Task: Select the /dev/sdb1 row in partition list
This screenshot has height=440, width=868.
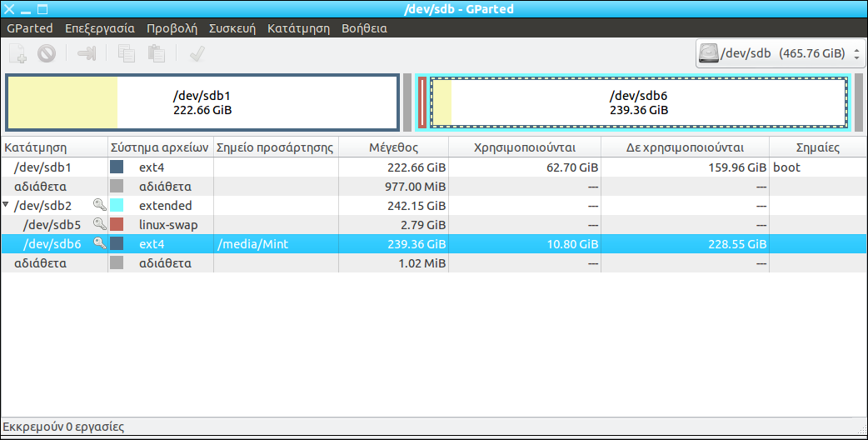Action: [x=50, y=167]
